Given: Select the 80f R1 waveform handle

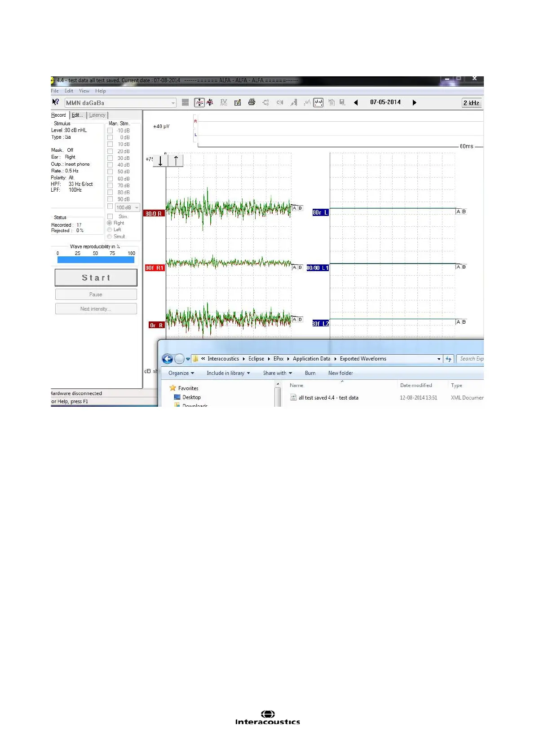Looking at the screenshot, I should [155, 268].
